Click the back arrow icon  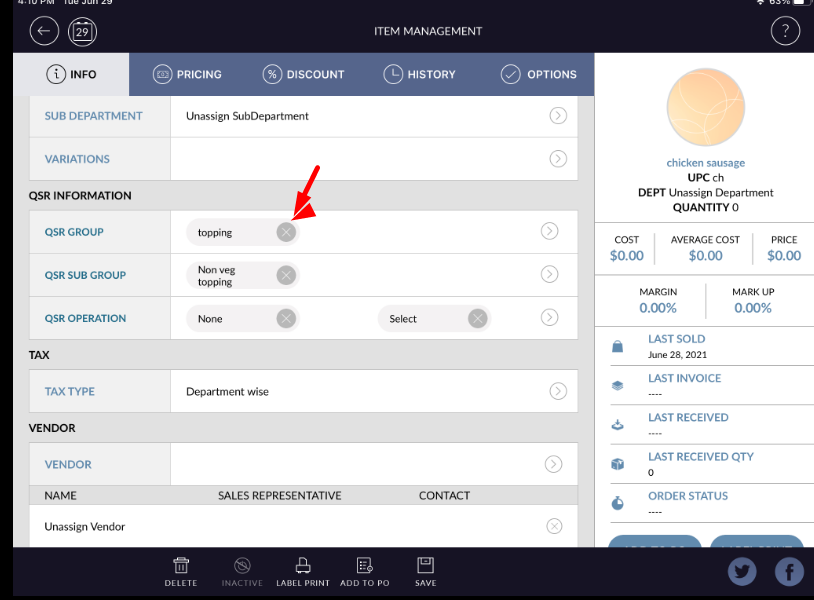[x=43, y=31]
